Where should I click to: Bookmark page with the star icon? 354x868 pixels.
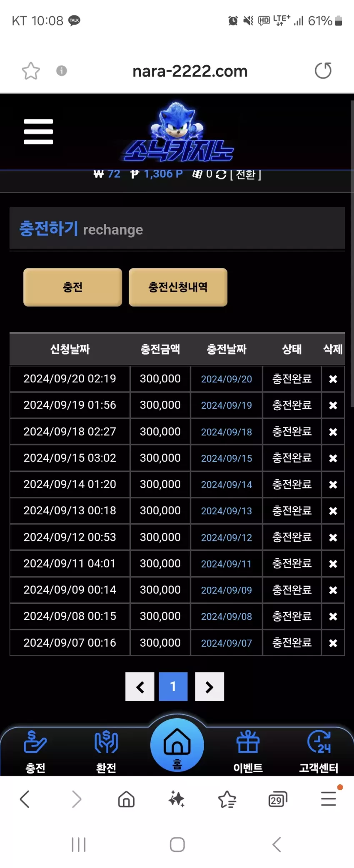click(31, 71)
